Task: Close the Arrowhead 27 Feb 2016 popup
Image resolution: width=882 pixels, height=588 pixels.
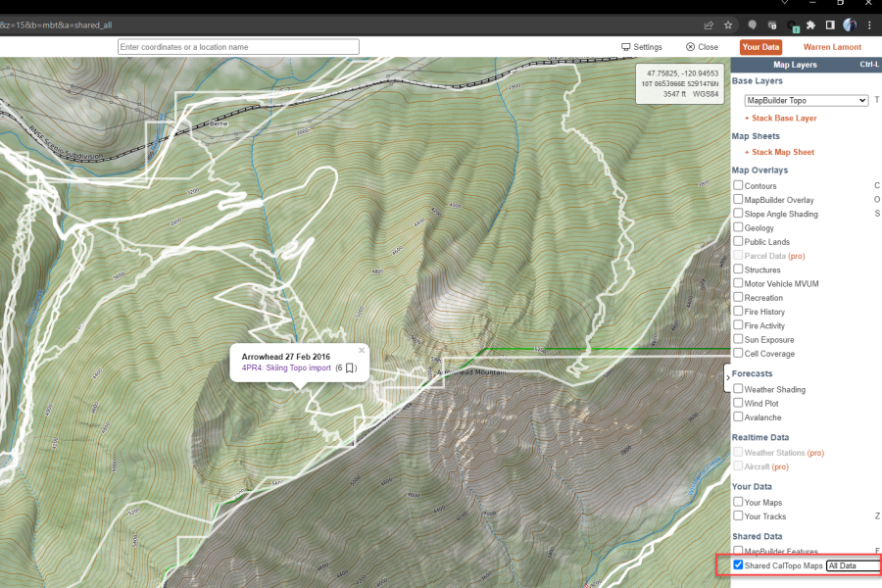Action: (x=362, y=350)
